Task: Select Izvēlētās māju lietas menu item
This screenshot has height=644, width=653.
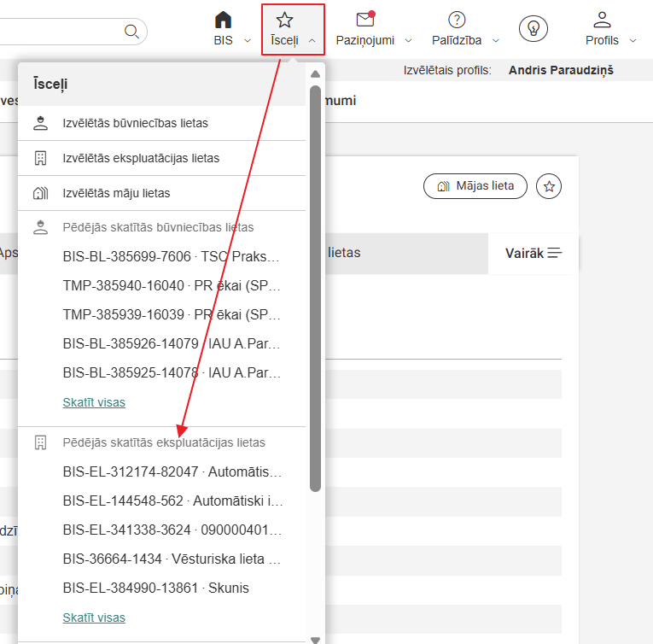Action: click(x=116, y=193)
